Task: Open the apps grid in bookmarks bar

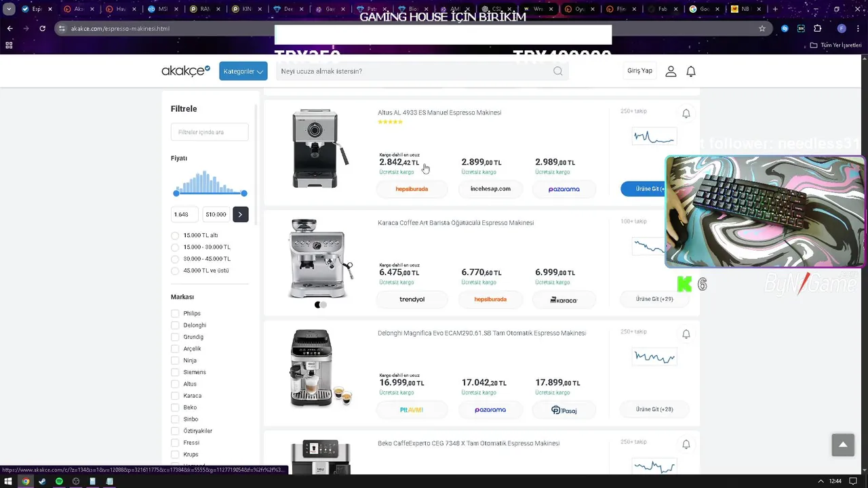Action: (x=9, y=45)
